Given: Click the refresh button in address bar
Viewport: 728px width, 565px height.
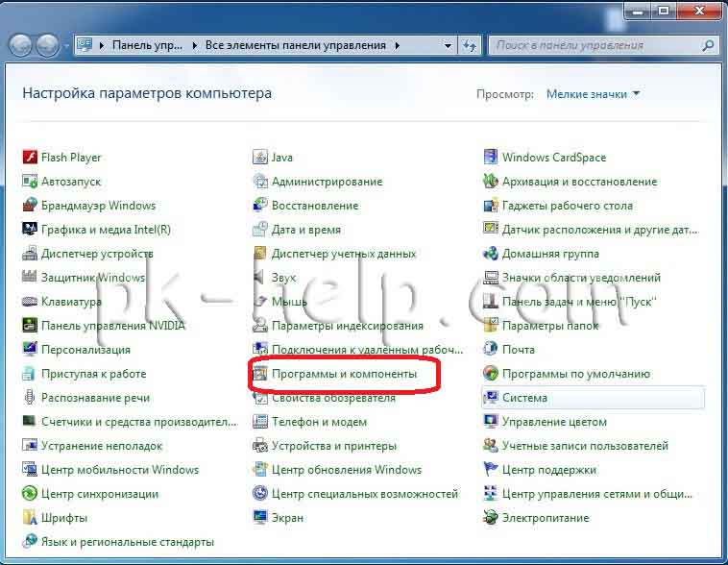Looking at the screenshot, I should (470, 45).
